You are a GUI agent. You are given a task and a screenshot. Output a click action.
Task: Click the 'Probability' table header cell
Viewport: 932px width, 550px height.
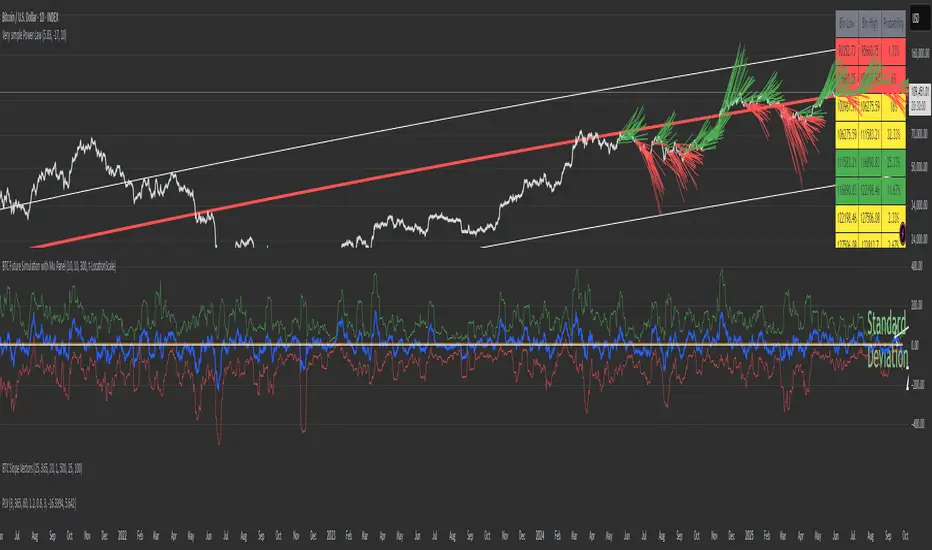(893, 24)
